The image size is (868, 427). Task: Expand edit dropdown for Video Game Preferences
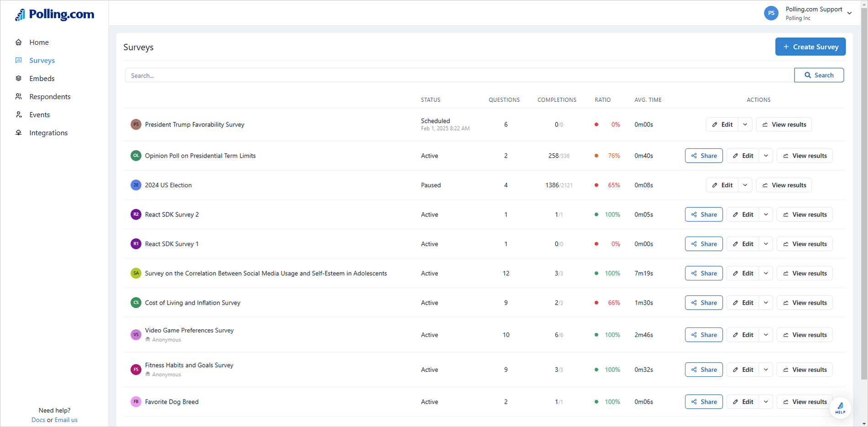[x=766, y=335]
